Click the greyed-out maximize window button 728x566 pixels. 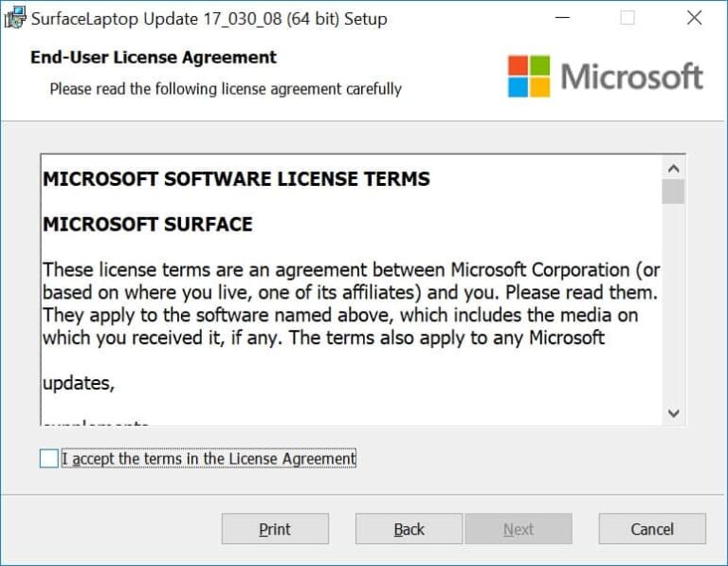628,18
